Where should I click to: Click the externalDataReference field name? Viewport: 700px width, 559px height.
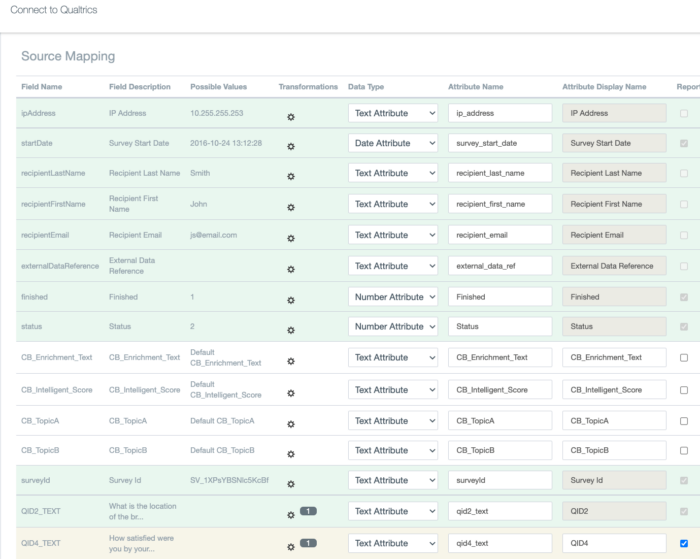click(60, 266)
